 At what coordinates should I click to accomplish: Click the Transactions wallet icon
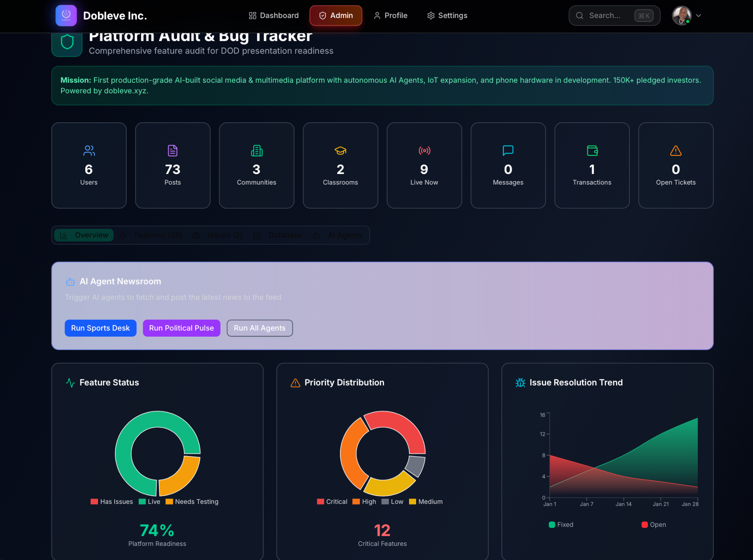(592, 150)
